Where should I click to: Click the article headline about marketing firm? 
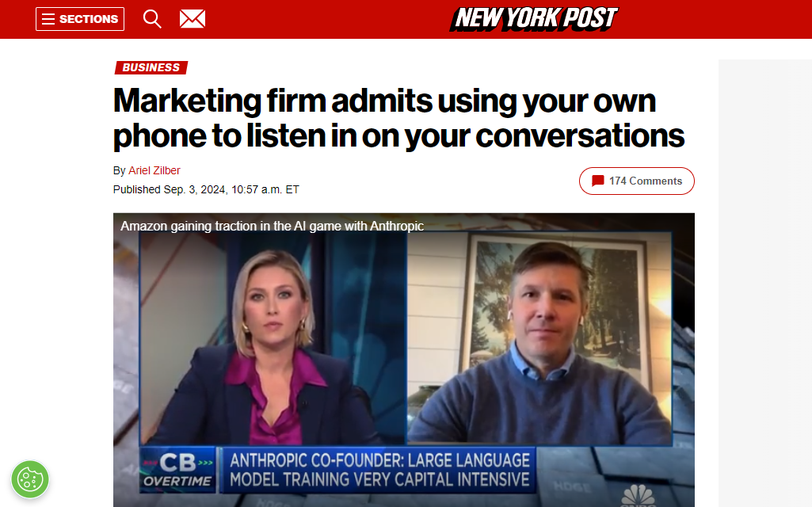(x=398, y=118)
